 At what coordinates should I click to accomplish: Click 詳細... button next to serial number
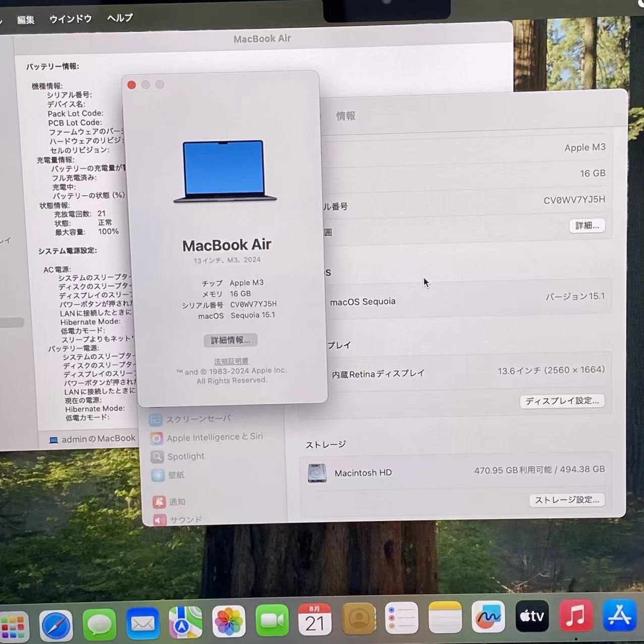pos(587,226)
